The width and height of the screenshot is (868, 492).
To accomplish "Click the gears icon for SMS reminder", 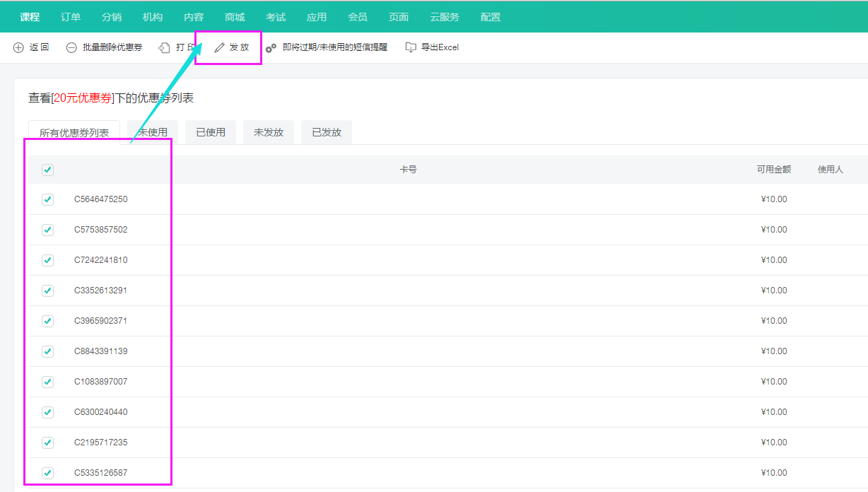I will pos(271,48).
